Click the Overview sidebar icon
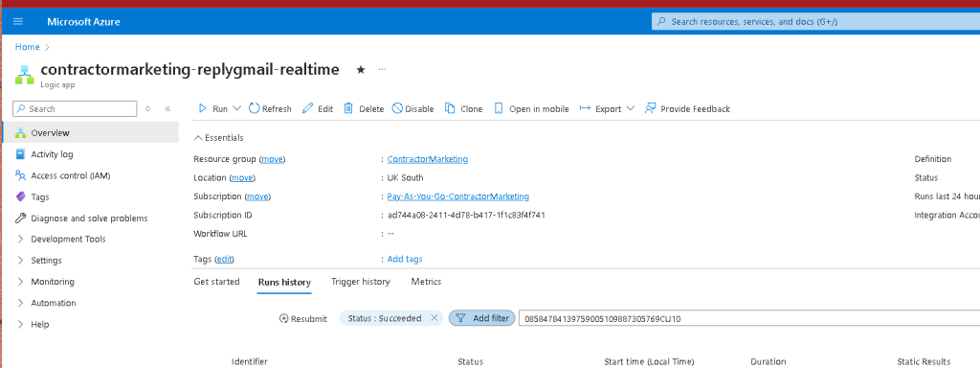 (x=21, y=132)
